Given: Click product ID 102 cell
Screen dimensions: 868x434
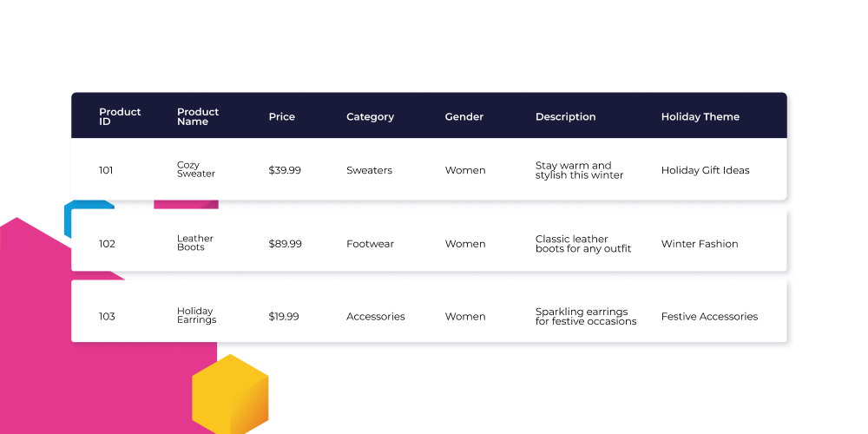Looking at the screenshot, I should pos(107,244).
